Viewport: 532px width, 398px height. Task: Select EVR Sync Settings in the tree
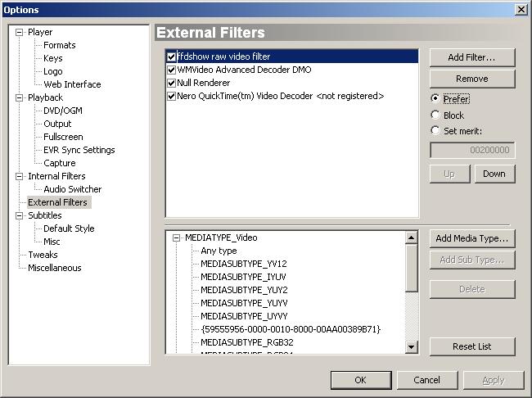coord(79,150)
